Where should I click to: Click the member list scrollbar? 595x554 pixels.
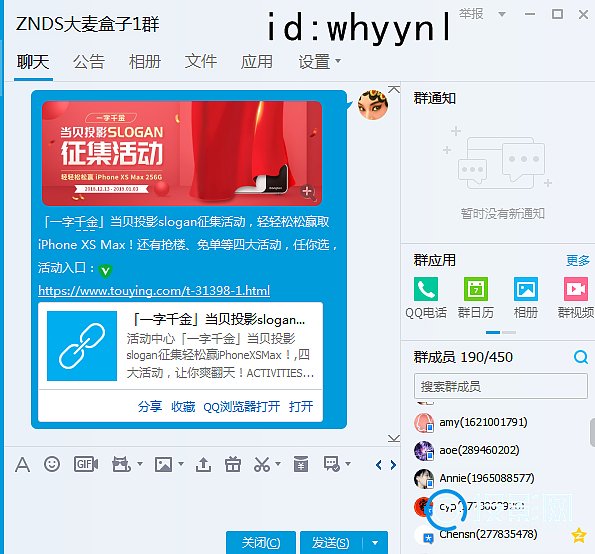click(592, 433)
